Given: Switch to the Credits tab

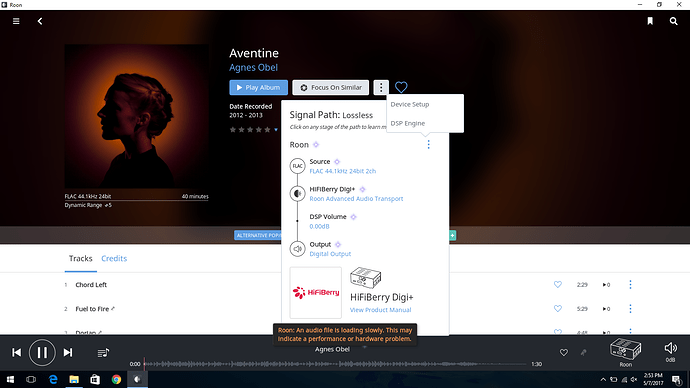Looking at the screenshot, I should tap(114, 258).
